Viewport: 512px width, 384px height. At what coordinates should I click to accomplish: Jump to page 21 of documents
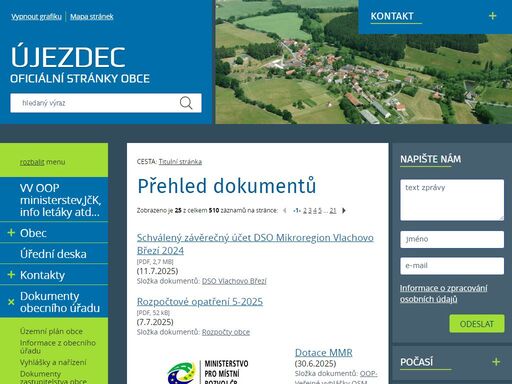[x=333, y=210]
